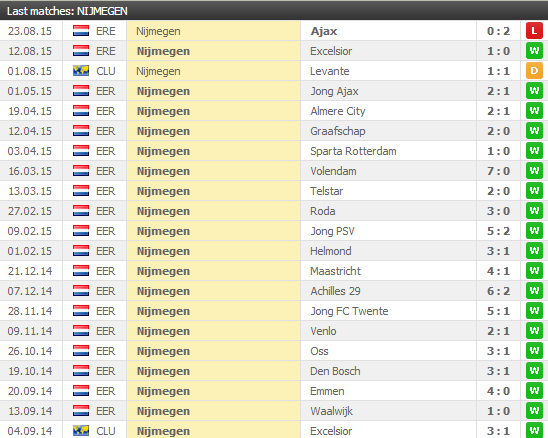Click Netherlands flag in the 23.08.15 row
Screen dimensions: 548x438
[81, 31]
